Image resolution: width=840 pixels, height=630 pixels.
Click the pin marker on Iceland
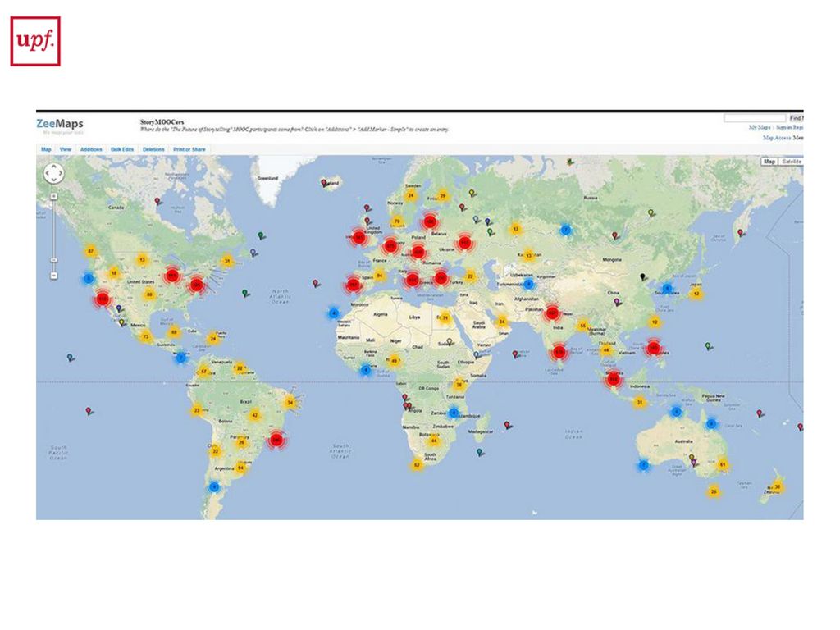click(323, 183)
